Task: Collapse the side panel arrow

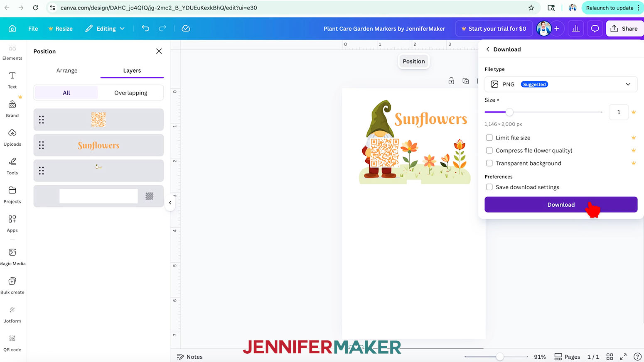Action: pos(170,203)
